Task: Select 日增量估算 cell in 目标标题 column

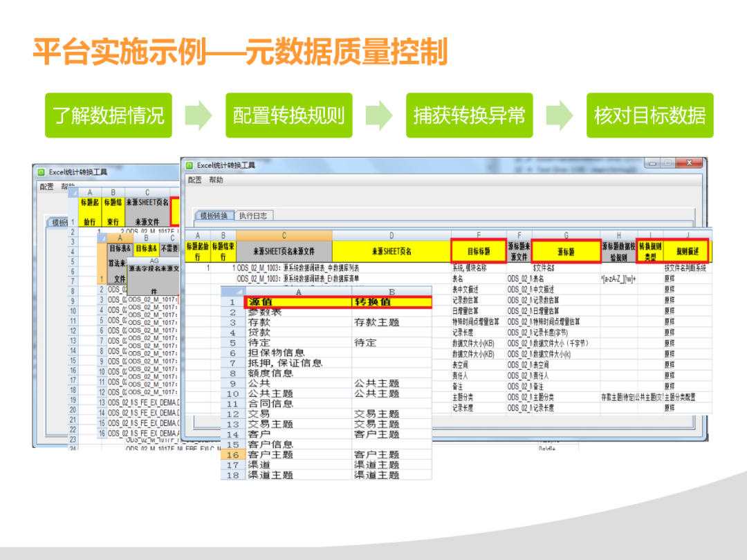Action: pyautogui.click(x=479, y=311)
